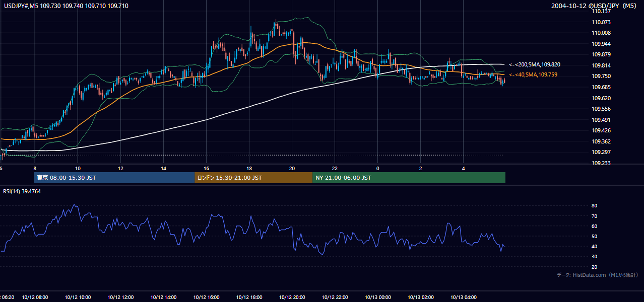Click RSI scale value 40
Image resolution: width=644 pixels, height=302 pixels.
(594, 246)
